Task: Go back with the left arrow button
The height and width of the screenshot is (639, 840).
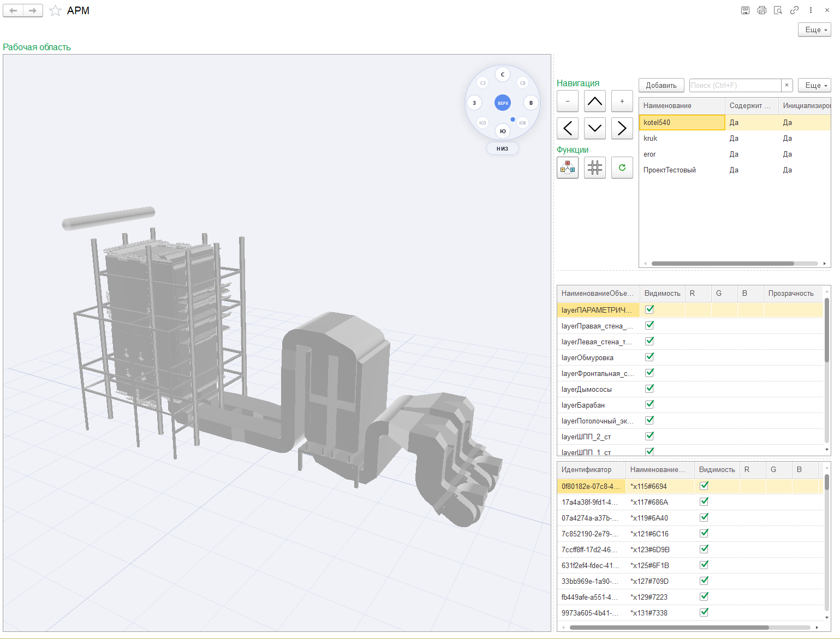Action: click(13, 10)
